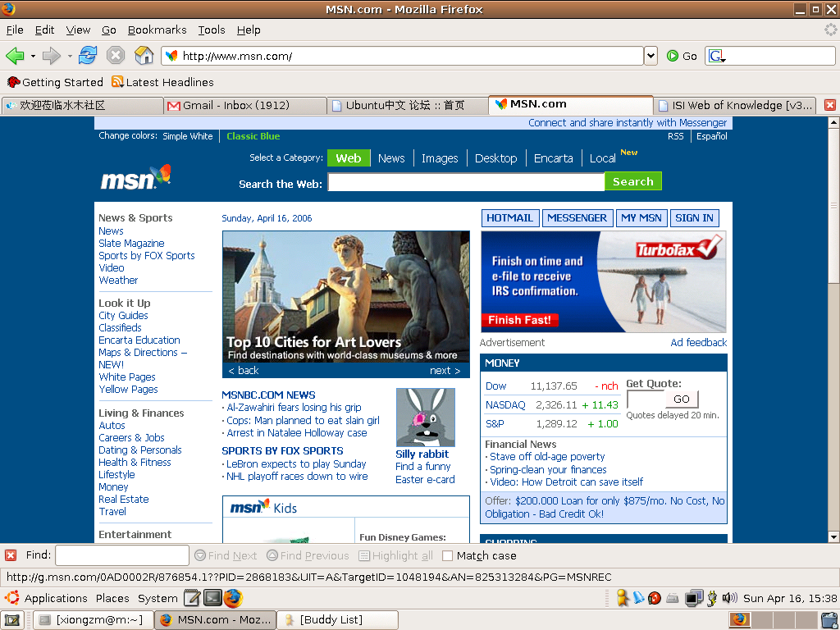Toggle Highlight all in the Find bar
840x630 pixels.
pyautogui.click(x=396, y=555)
